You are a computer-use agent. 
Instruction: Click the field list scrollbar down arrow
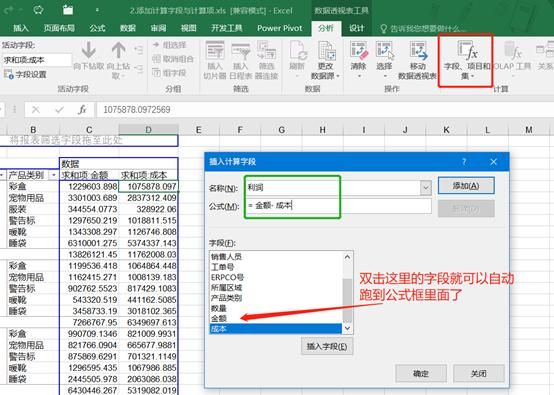[x=347, y=329]
